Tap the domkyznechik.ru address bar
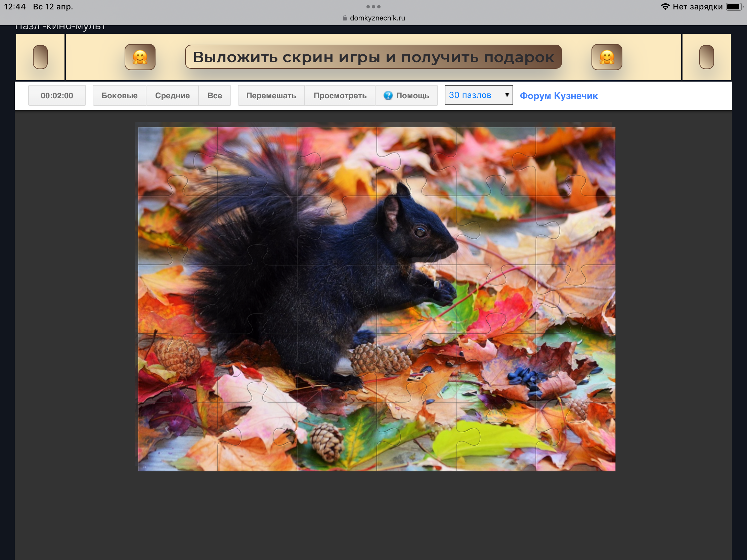The width and height of the screenshot is (747, 560). click(x=377, y=18)
